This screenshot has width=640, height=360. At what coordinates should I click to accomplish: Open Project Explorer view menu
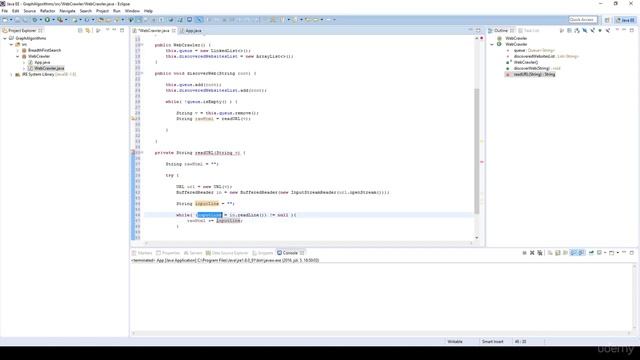107,31
